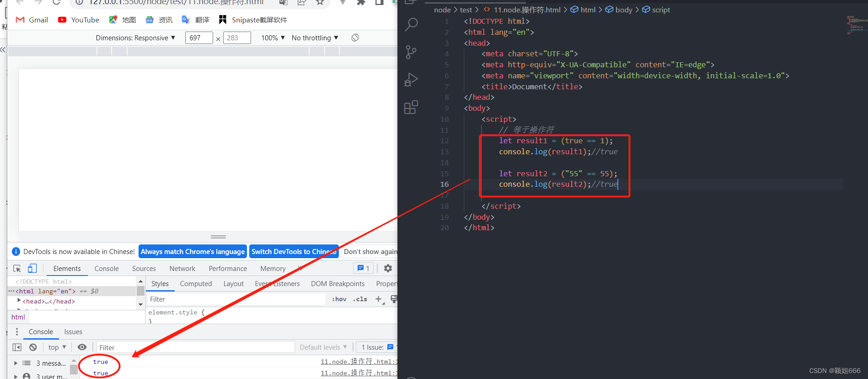Image resolution: width=868 pixels, height=379 pixels.
Task: Open the 100% zoom dropdown
Action: [x=273, y=38]
